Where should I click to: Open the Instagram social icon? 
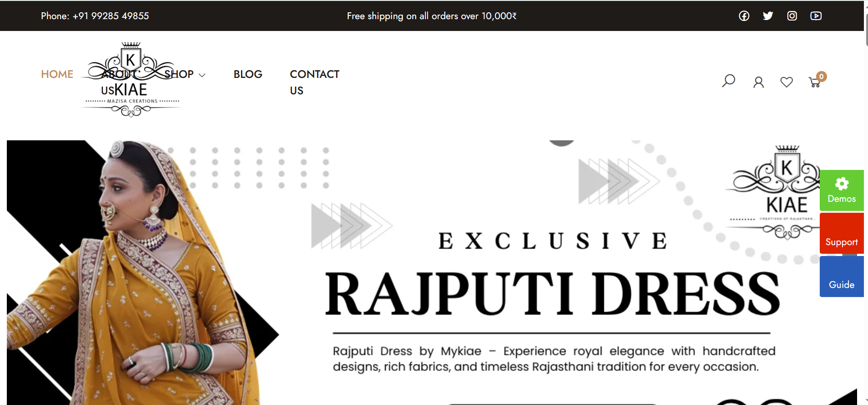tap(792, 16)
